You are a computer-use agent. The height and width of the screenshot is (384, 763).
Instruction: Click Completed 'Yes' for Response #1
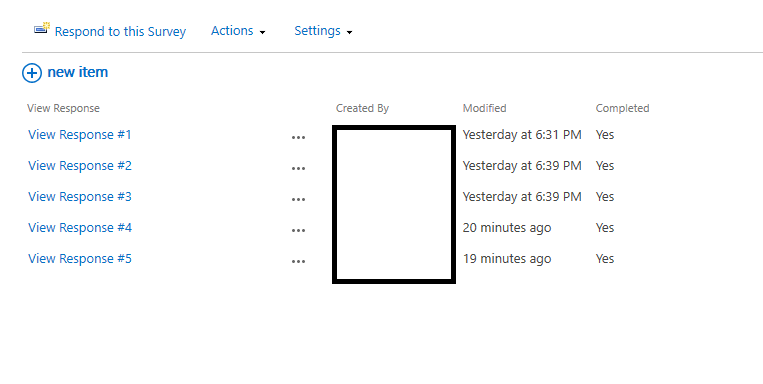click(605, 134)
